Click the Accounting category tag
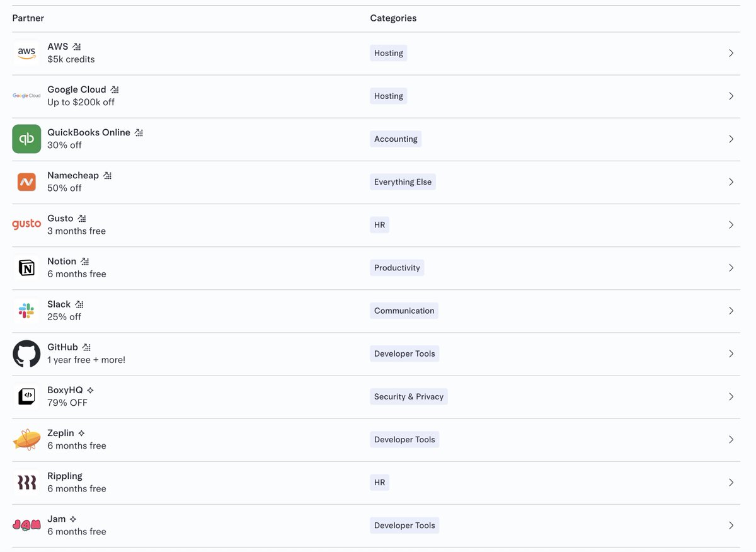The height and width of the screenshot is (552, 756). click(396, 139)
